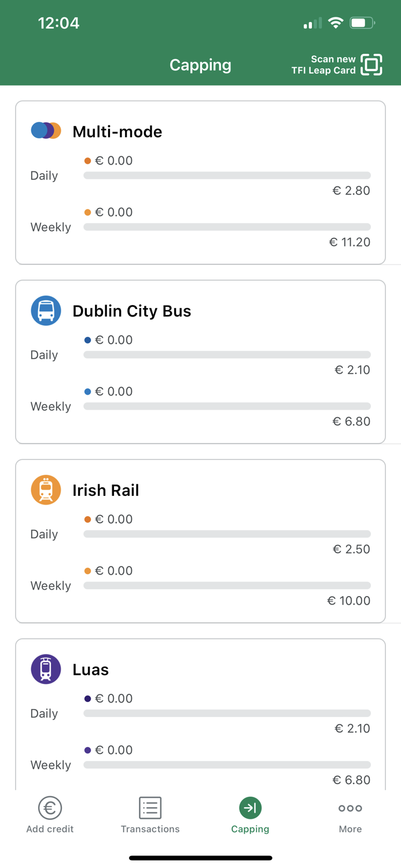The width and height of the screenshot is (401, 868).
Task: Tap the battery indicator in status bar
Action: pyautogui.click(x=362, y=23)
